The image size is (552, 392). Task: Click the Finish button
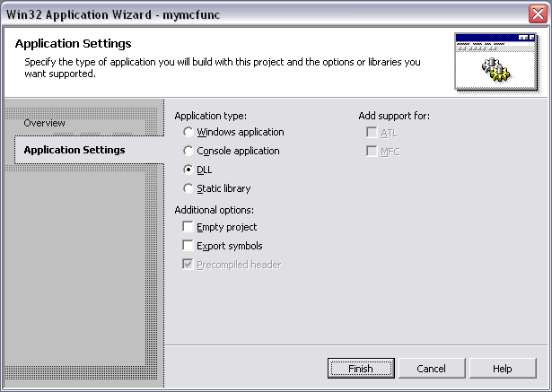[x=361, y=369]
